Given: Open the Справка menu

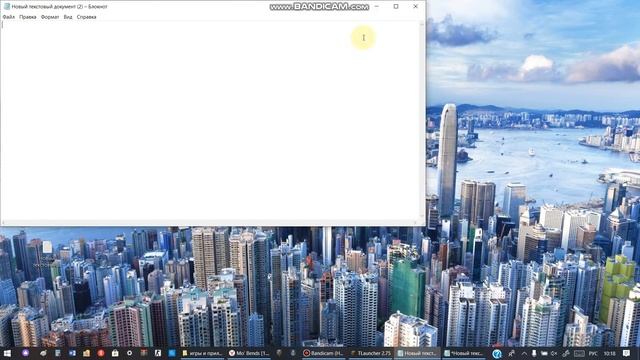Looking at the screenshot, I should coord(87,17).
